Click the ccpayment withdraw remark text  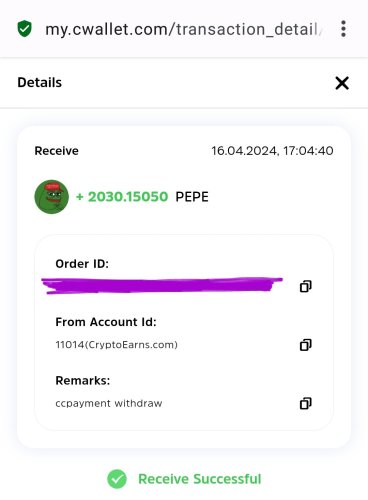pyautogui.click(x=109, y=403)
